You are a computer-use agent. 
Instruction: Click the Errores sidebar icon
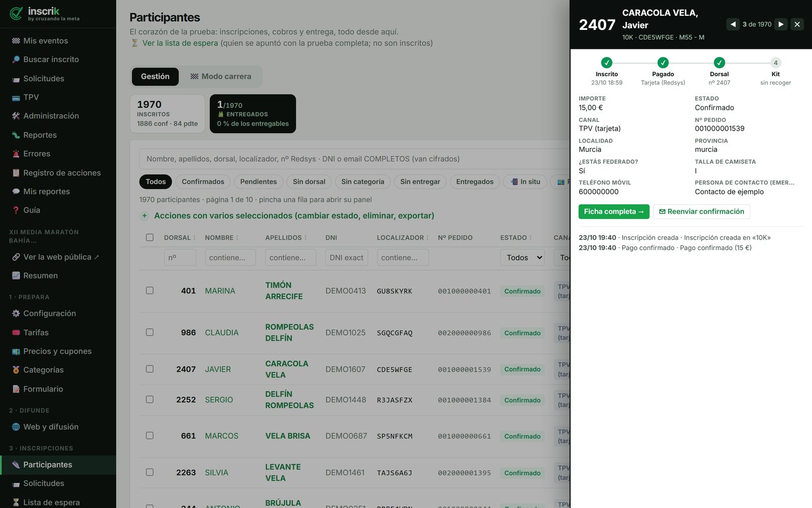click(16, 154)
